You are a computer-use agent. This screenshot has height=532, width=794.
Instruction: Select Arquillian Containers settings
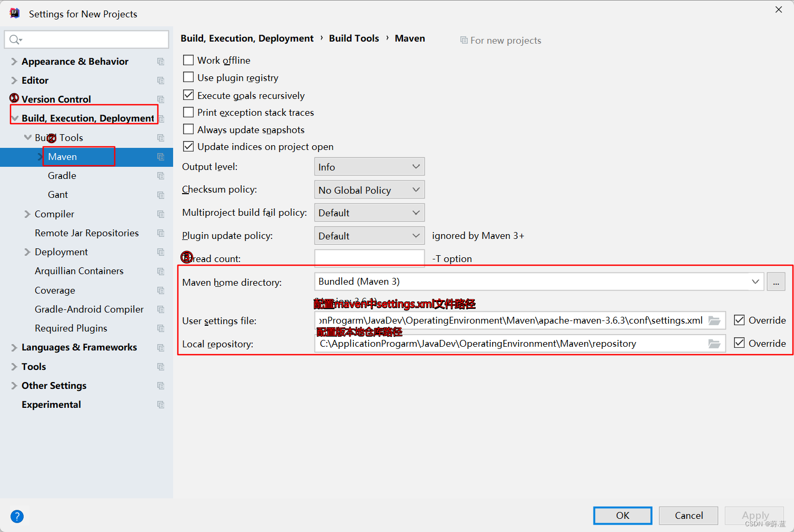[79, 271]
